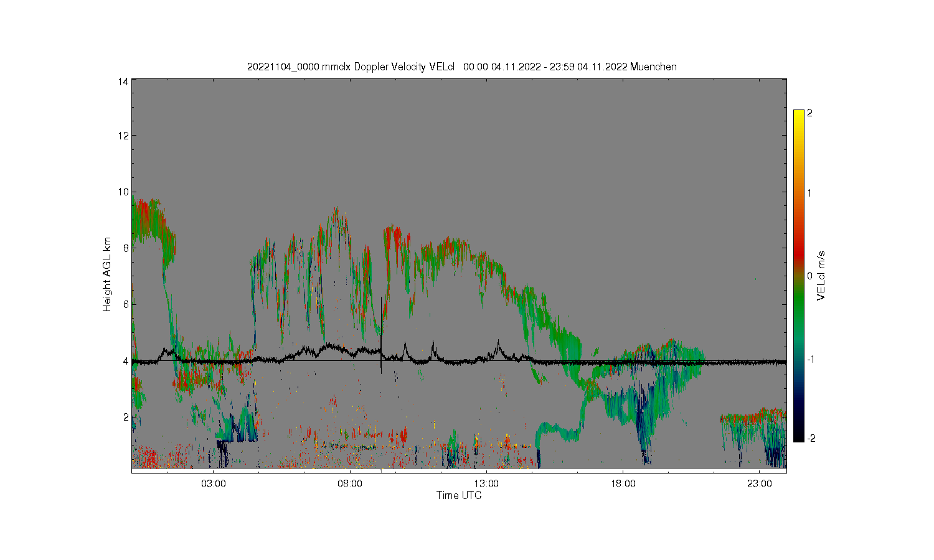Click the '4' height tick label

126,360
